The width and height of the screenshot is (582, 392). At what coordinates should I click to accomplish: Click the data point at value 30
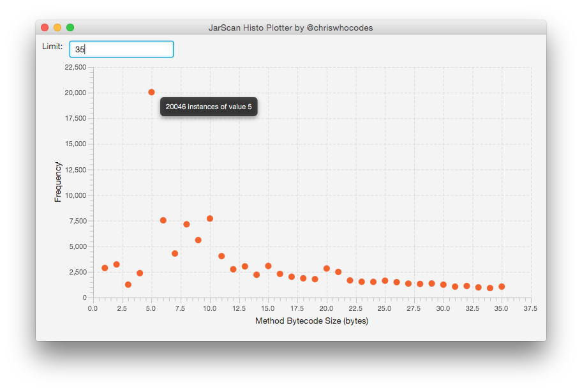pyautogui.click(x=443, y=285)
